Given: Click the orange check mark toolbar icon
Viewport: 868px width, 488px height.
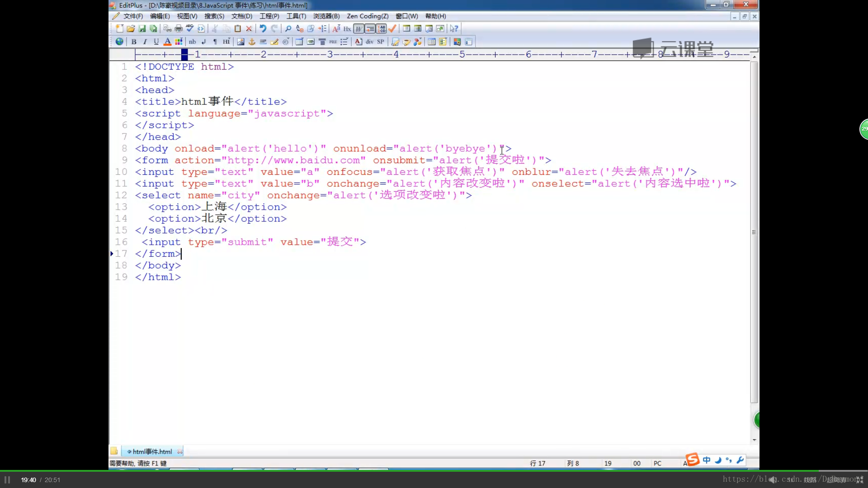Looking at the screenshot, I should (x=392, y=28).
